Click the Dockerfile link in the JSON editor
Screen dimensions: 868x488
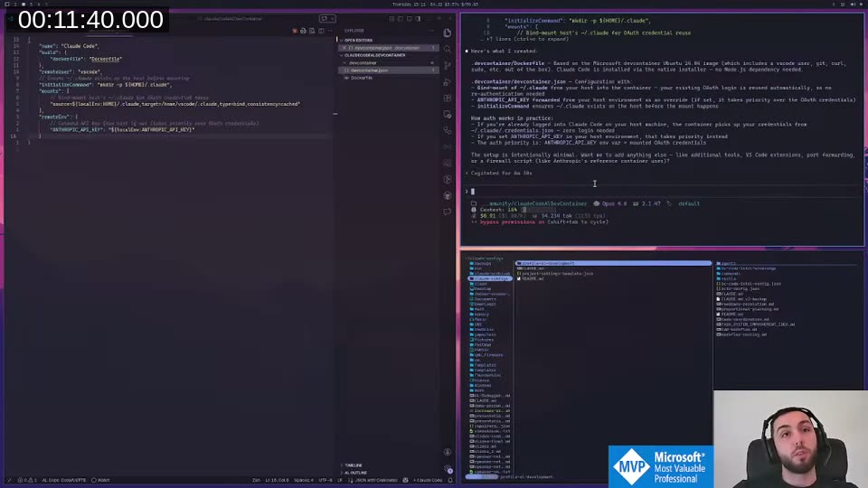[x=105, y=59]
